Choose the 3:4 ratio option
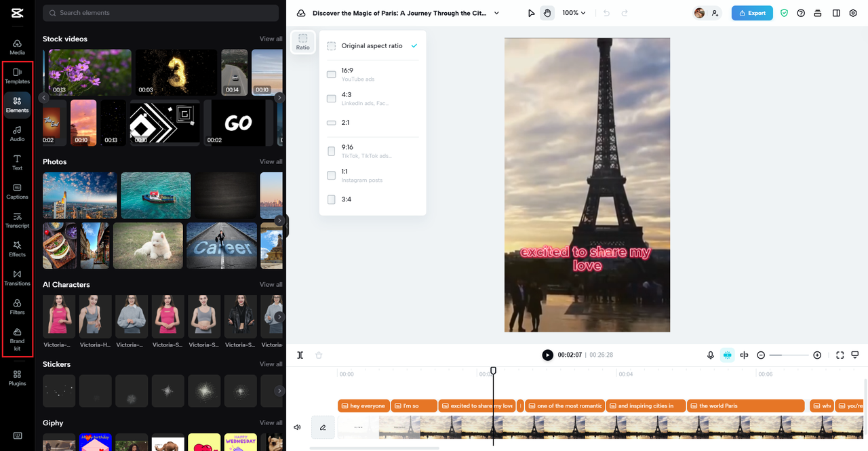This screenshot has width=868, height=451. (372, 199)
